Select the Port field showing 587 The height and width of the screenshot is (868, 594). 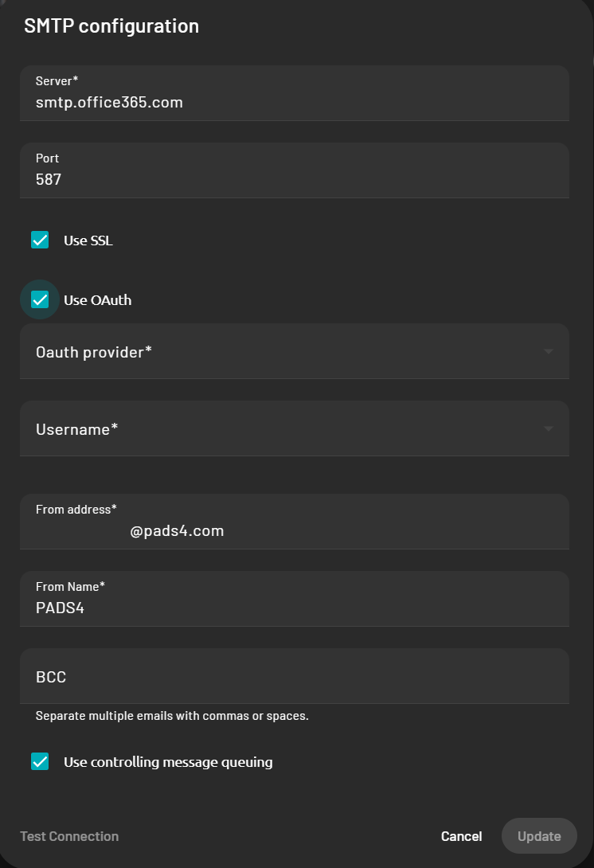pyautogui.click(x=295, y=170)
